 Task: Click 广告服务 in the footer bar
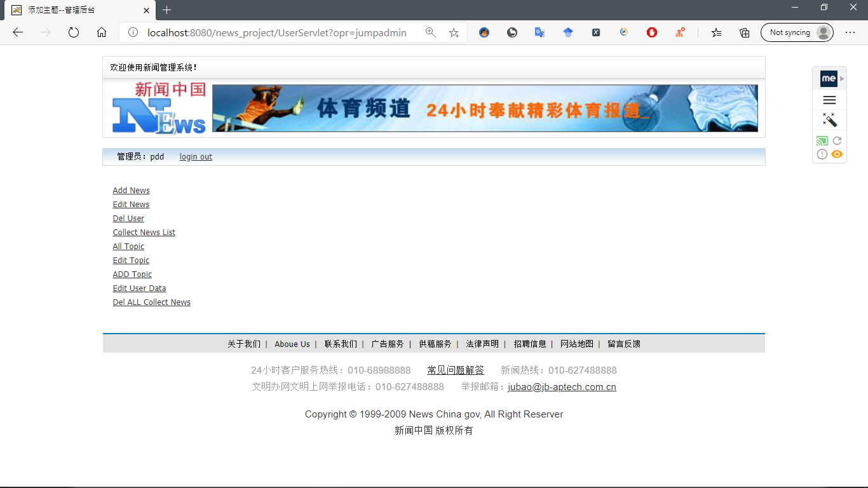pyautogui.click(x=388, y=344)
